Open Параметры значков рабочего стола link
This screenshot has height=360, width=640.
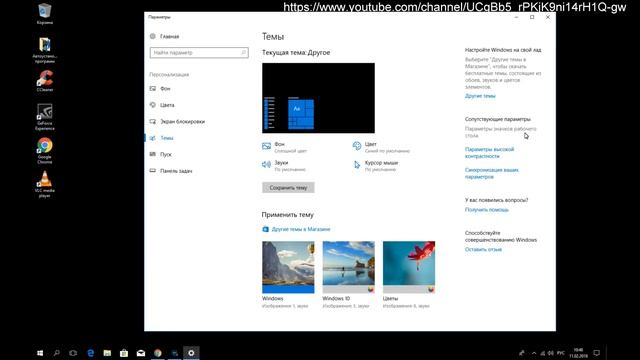500,132
